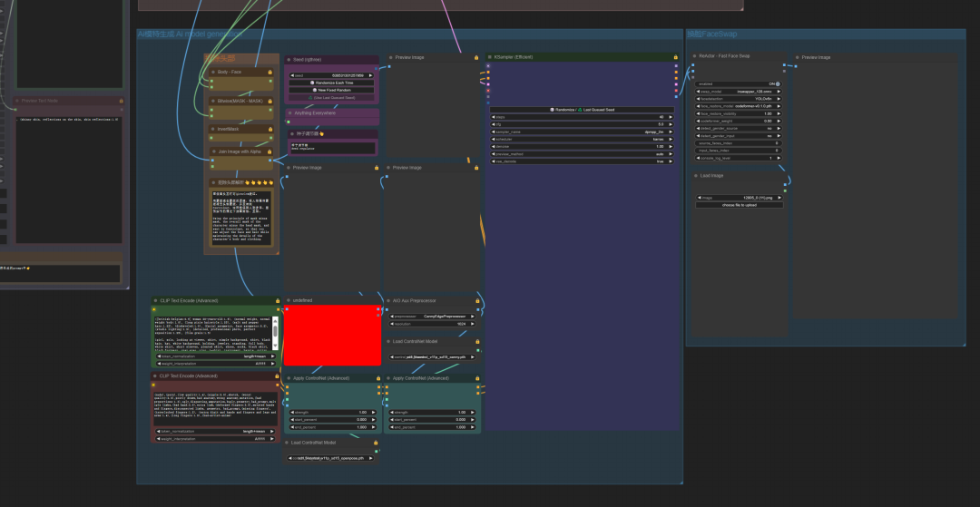
Task: Collapse Bitwise(MASK - MASK) node via its dot
Action: (x=213, y=101)
